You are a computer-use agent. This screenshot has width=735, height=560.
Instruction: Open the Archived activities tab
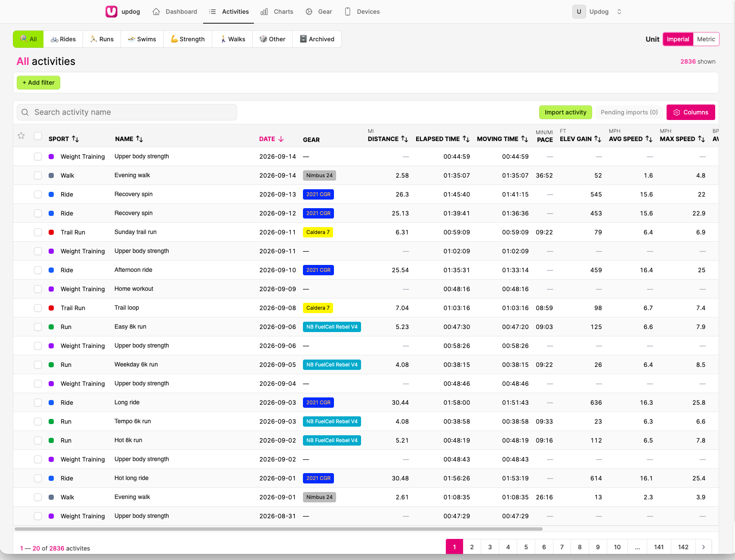point(317,39)
